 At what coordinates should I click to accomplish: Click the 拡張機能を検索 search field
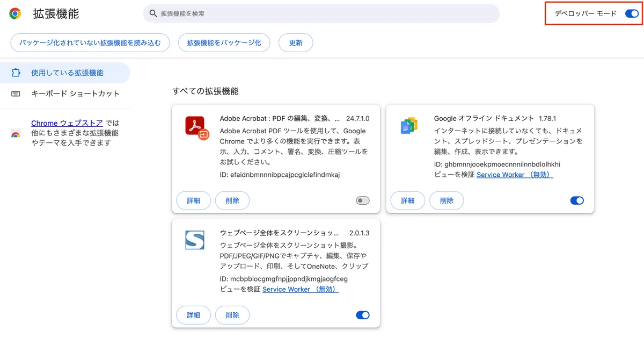tap(321, 13)
